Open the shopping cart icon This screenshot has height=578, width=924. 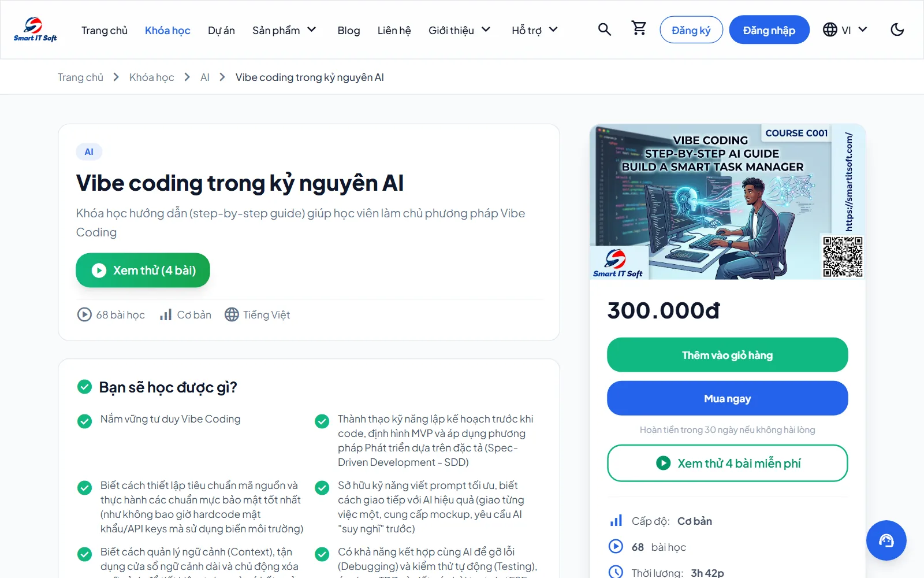(639, 28)
